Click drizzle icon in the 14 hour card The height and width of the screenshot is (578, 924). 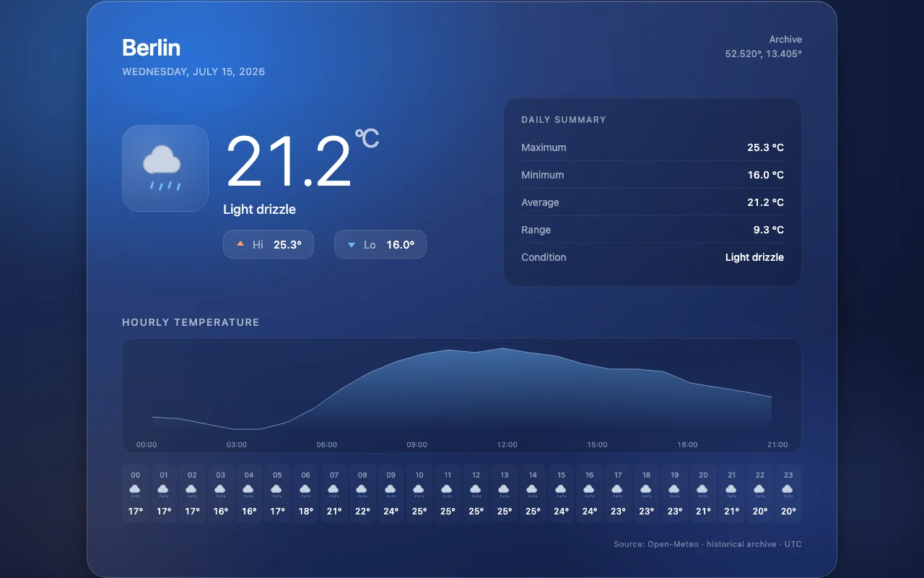(x=533, y=491)
